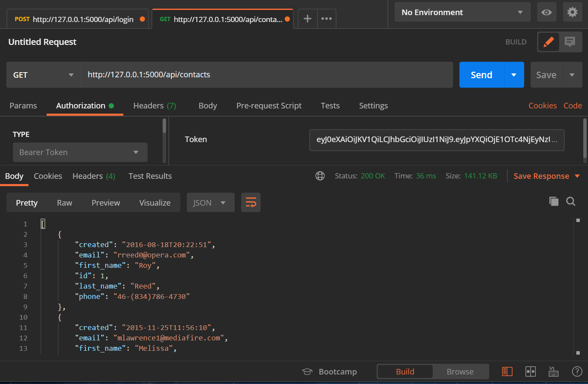The width and height of the screenshot is (588, 384).
Task: Toggle sidebar layout icon in status bar
Action: 507,371
